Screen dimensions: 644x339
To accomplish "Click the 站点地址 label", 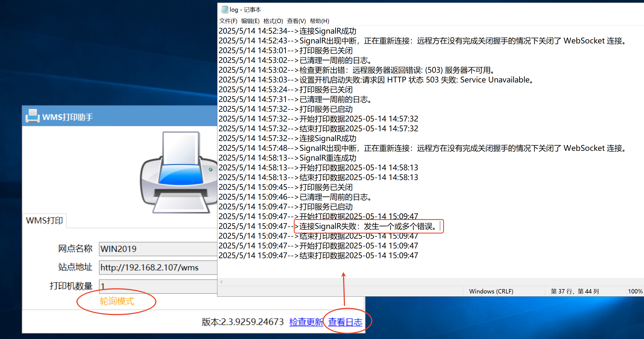I will (75, 267).
